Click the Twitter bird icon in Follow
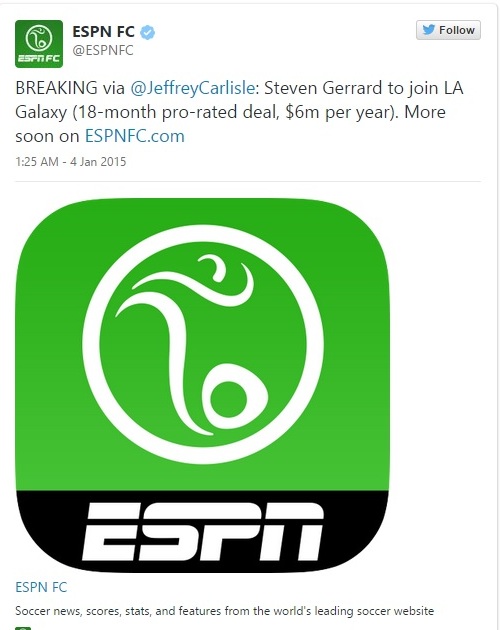Viewport: 500px width, 630px height. 429,30
